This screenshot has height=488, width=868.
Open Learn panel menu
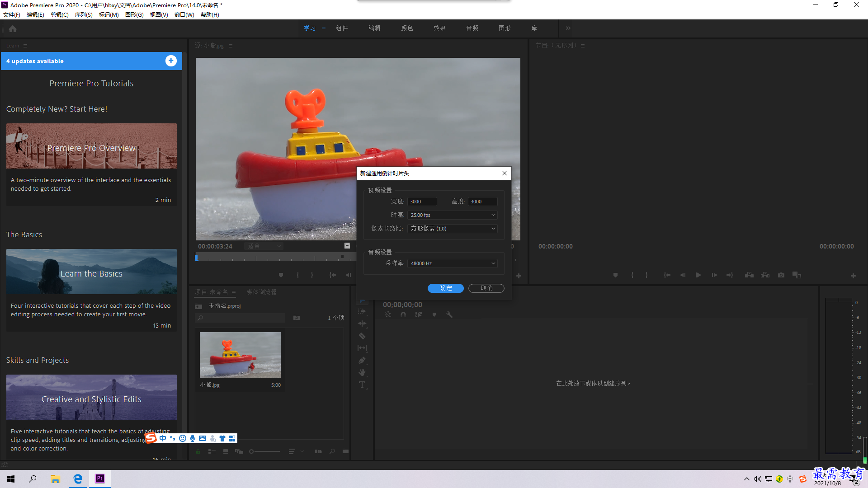tap(25, 46)
